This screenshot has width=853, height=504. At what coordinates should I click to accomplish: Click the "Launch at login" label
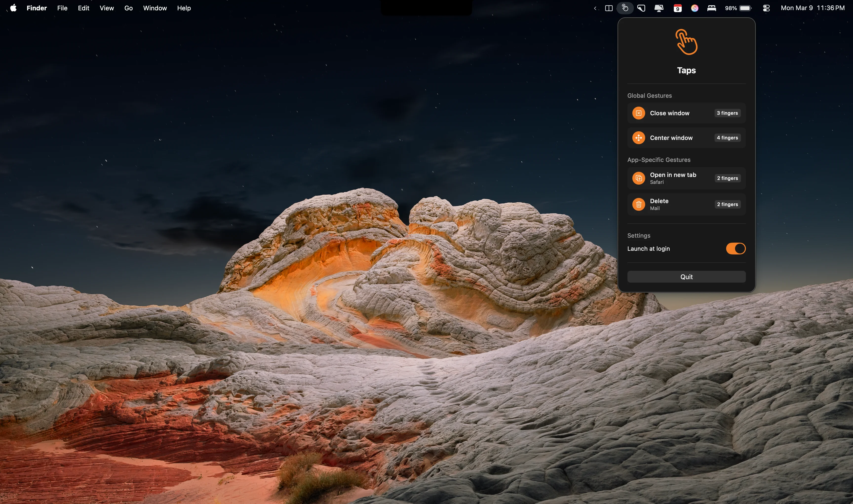[x=648, y=249]
